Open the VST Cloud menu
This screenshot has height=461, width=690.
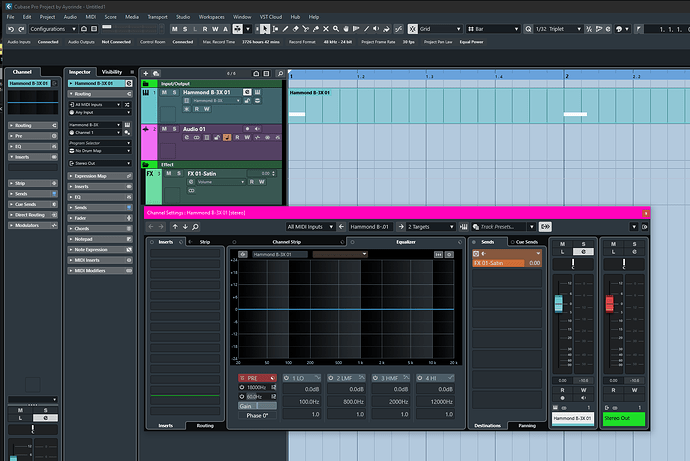click(271, 17)
